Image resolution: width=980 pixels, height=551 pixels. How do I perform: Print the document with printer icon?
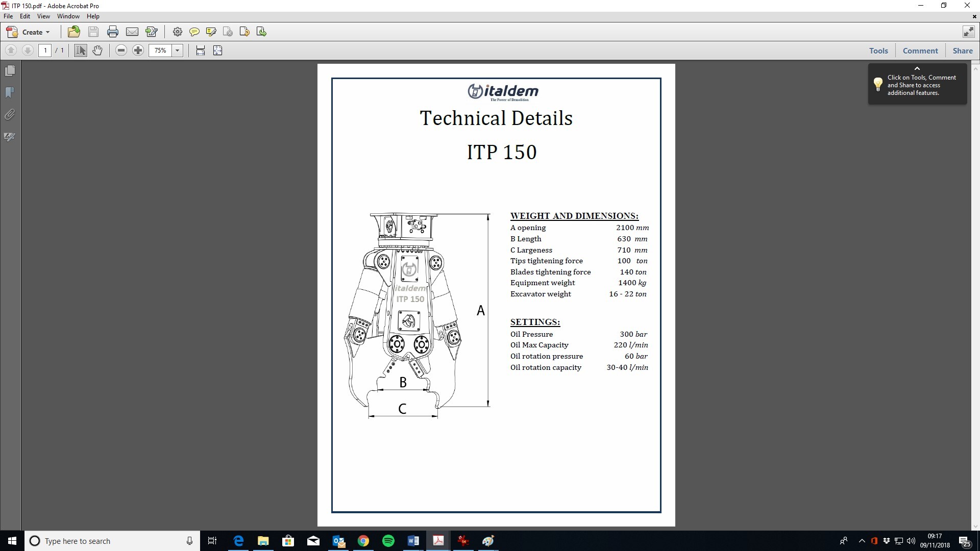pyautogui.click(x=113, y=32)
